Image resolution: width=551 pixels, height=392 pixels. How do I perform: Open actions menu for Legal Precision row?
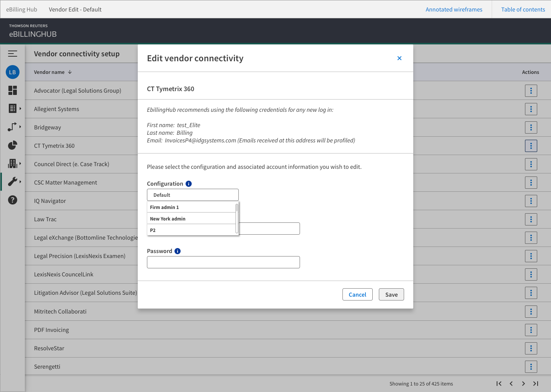click(x=531, y=256)
